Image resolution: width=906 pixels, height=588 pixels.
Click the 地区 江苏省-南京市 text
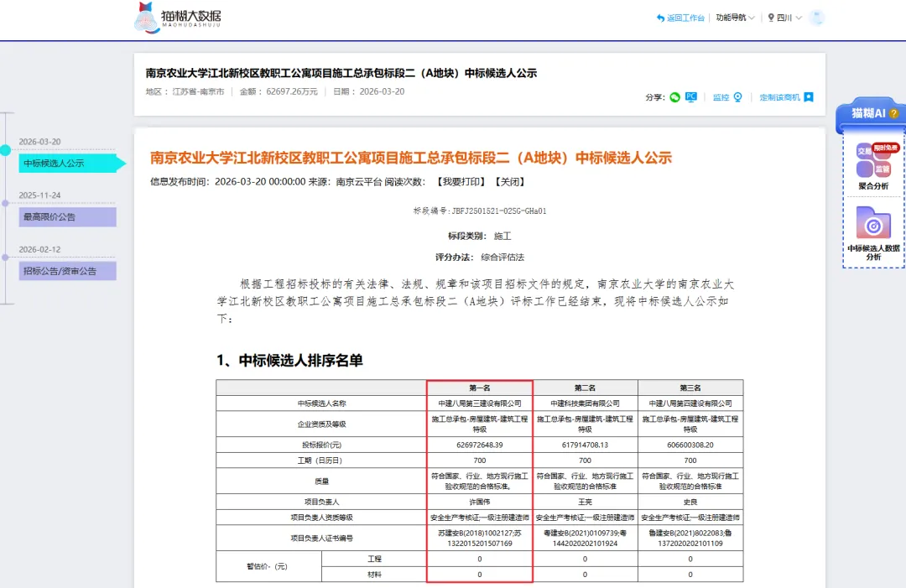pyautogui.click(x=185, y=91)
